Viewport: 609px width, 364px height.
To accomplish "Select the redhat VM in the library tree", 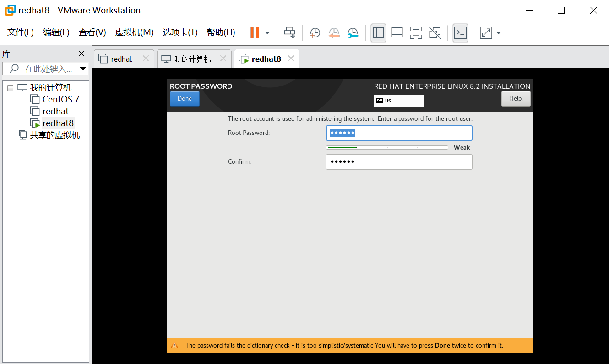I will tap(55, 111).
